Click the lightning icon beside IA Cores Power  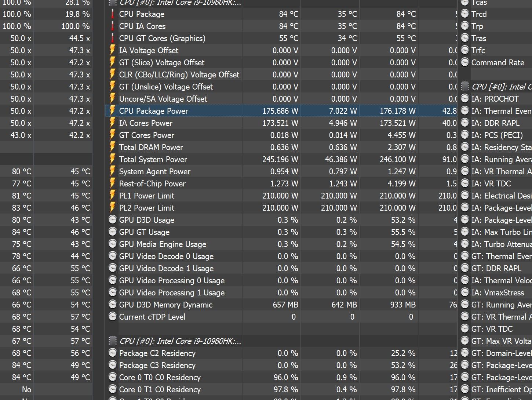point(113,123)
